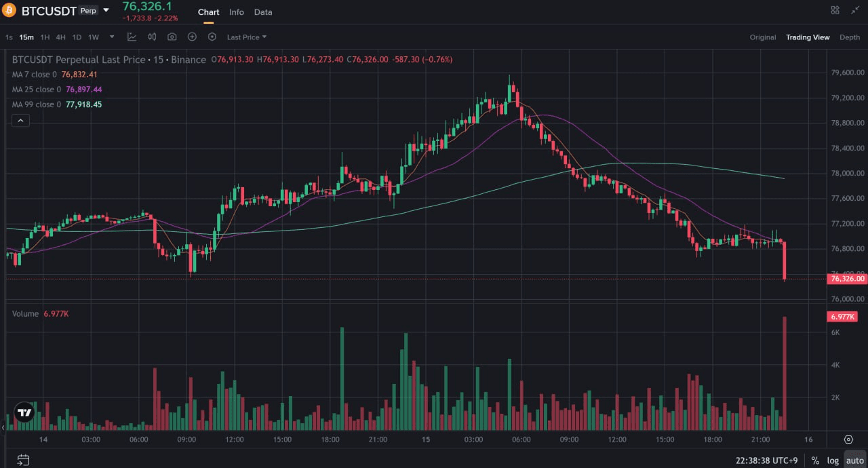The image size is (868, 468).
Task: Toggle auto scale button
Action: pyautogui.click(x=854, y=461)
